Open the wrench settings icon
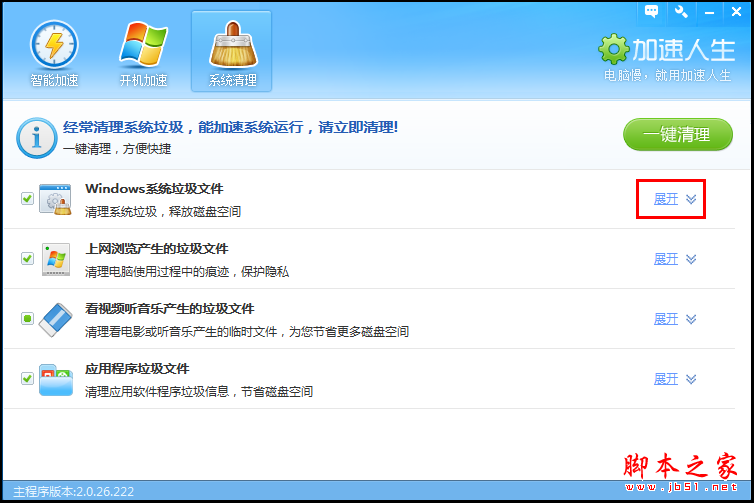754x503 pixels. point(681,11)
